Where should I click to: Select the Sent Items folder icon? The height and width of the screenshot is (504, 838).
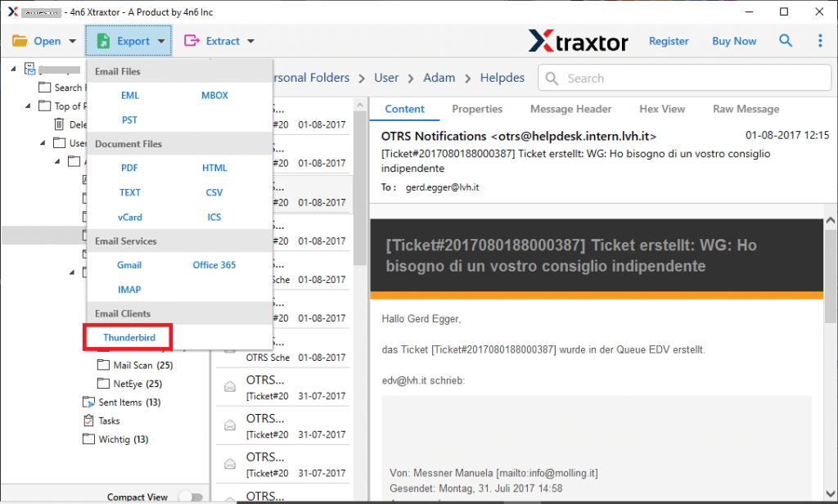click(x=88, y=402)
